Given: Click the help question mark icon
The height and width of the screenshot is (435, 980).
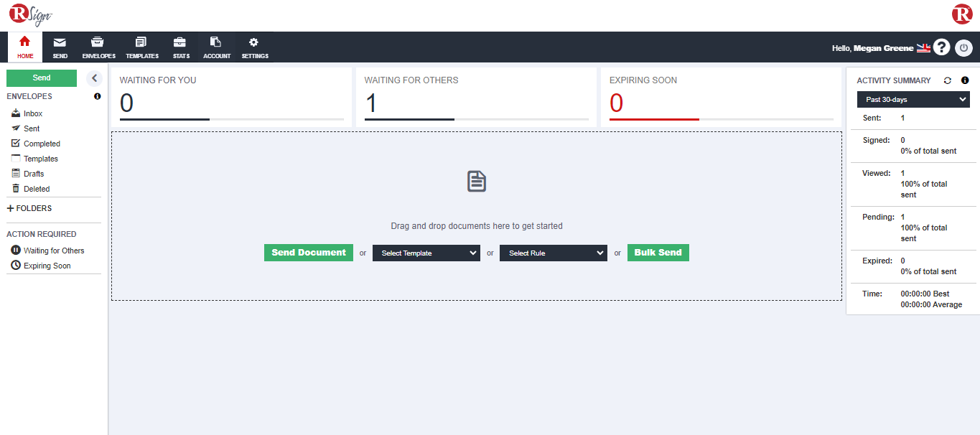Looking at the screenshot, I should click(x=941, y=48).
